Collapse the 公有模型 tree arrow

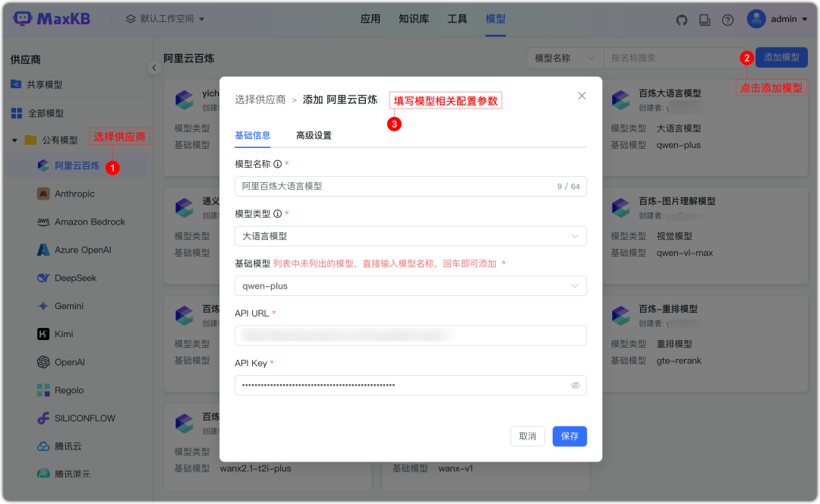[14, 140]
